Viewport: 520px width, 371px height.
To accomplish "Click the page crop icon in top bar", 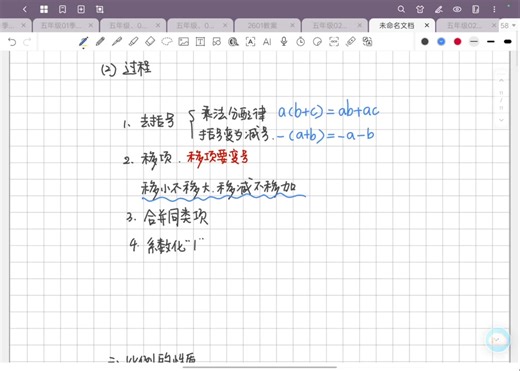I will click(x=100, y=9).
